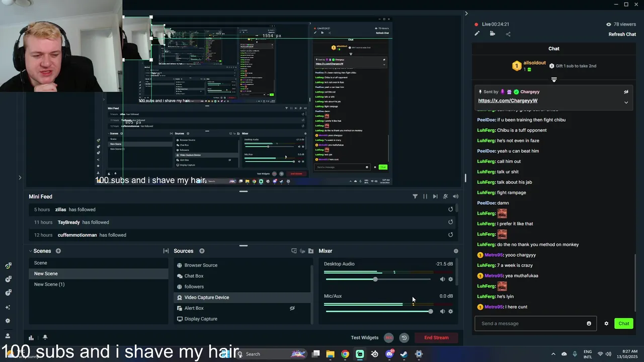Expand the pinned message chevron
644x362 pixels.
(626, 103)
